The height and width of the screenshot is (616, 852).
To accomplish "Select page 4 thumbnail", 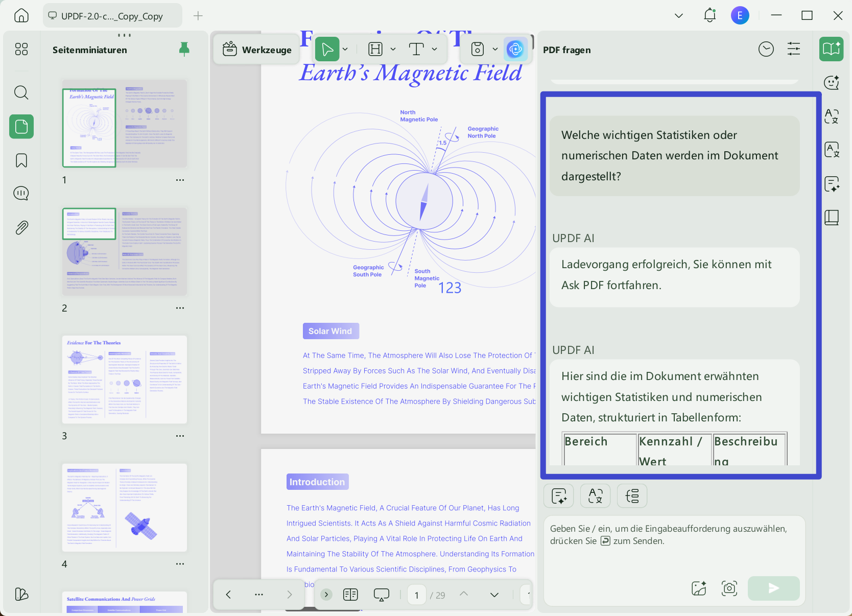I will pos(125,508).
